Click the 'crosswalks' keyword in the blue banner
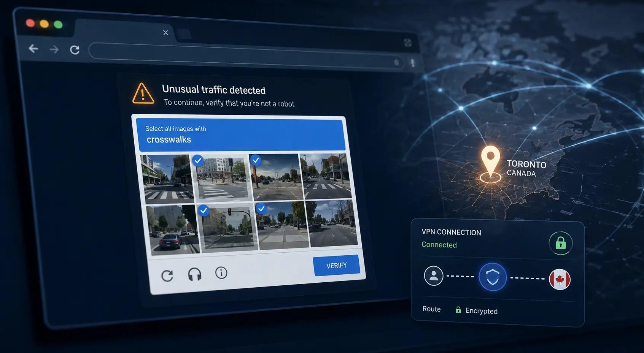The width and height of the screenshot is (644, 353). (x=169, y=139)
